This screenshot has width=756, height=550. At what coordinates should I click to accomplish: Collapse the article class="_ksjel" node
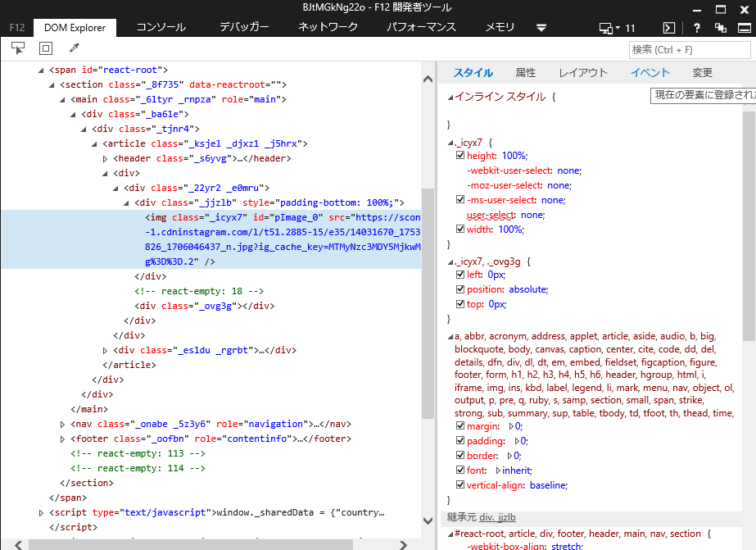click(94, 144)
